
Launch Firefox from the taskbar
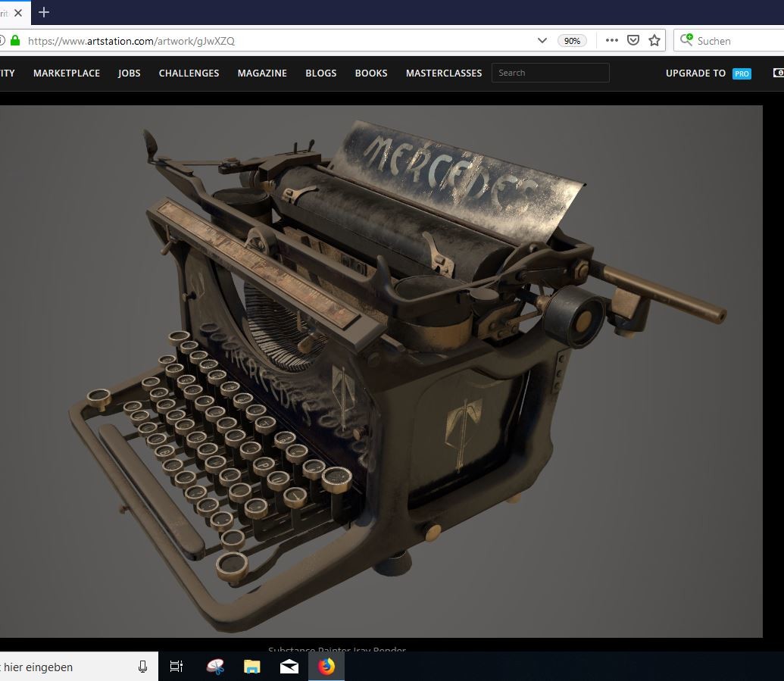pyautogui.click(x=326, y=667)
